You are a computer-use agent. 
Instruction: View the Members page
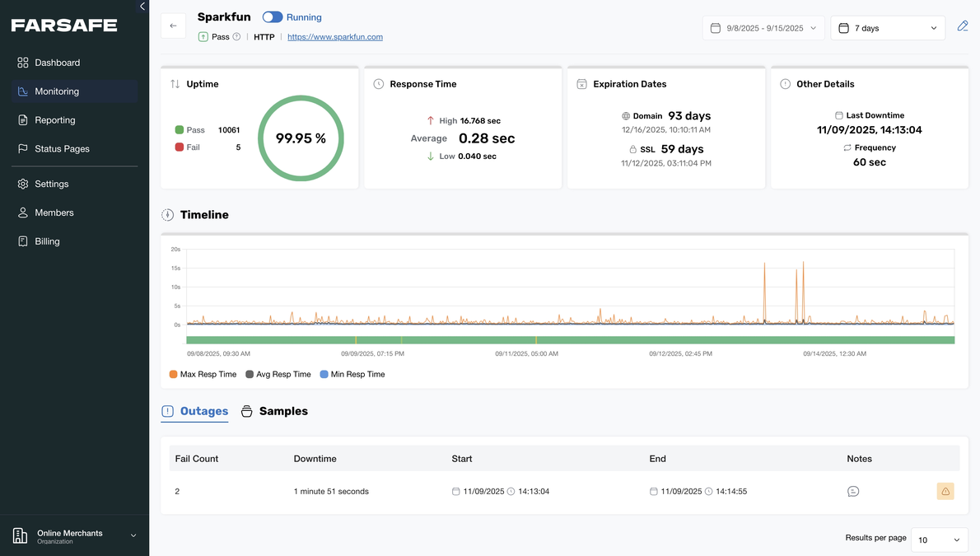54,212
